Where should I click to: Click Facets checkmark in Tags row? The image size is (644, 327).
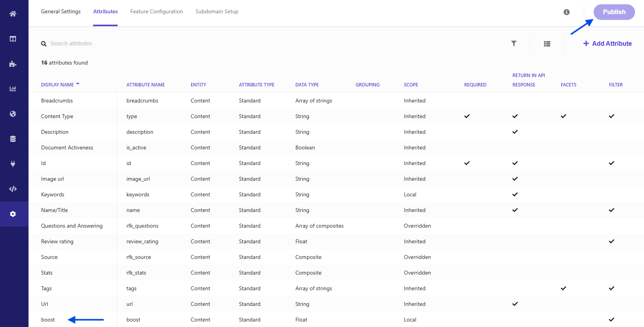pyautogui.click(x=563, y=288)
